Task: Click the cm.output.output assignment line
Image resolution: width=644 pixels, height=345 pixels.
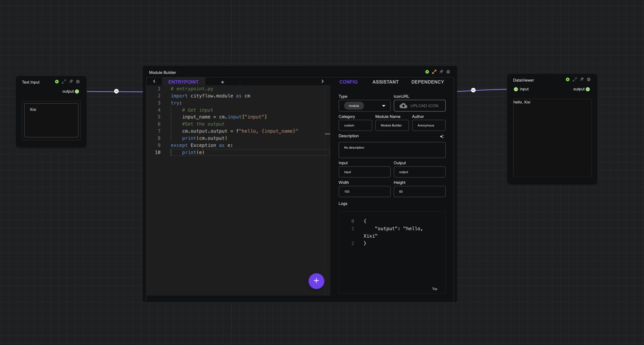Action: tap(240, 131)
